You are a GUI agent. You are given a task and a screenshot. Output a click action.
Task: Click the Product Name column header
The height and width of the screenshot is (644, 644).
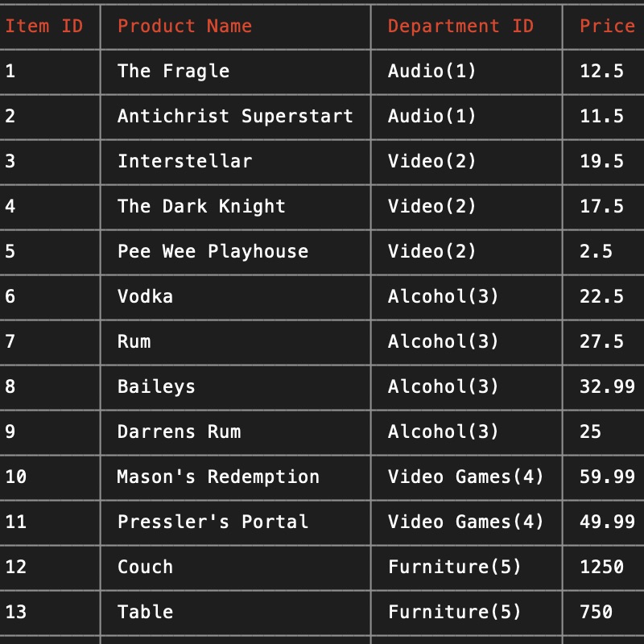[x=184, y=26]
